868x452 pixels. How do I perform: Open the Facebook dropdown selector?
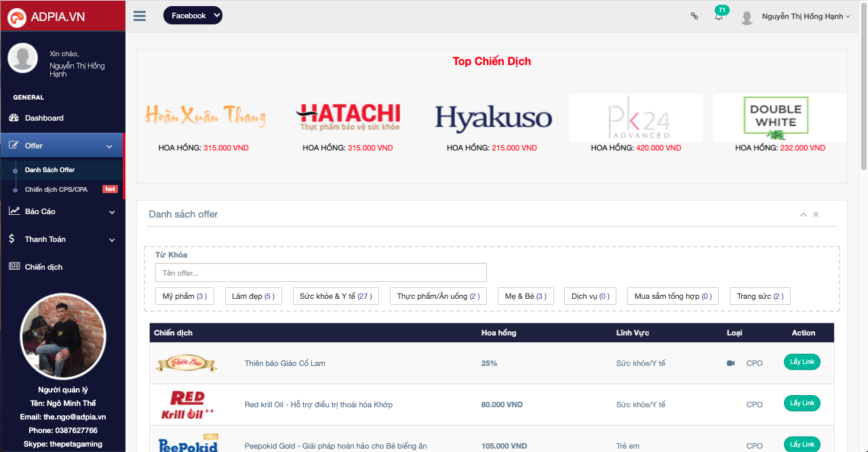(193, 16)
